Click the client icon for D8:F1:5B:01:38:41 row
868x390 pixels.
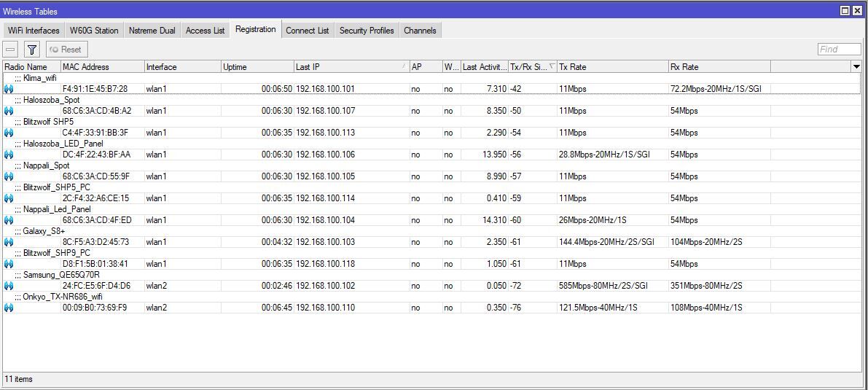click(x=8, y=264)
